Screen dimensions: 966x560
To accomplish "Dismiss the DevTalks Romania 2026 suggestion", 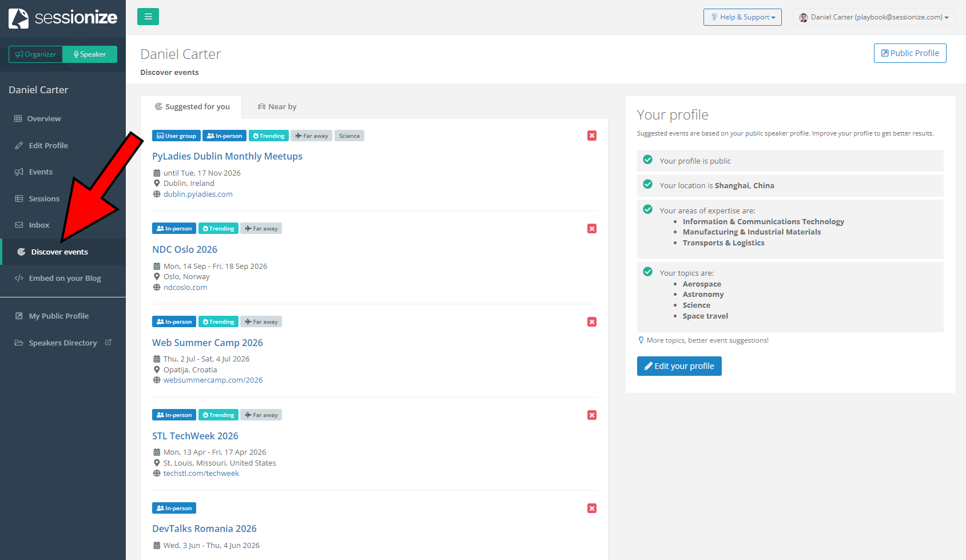I will tap(592, 509).
